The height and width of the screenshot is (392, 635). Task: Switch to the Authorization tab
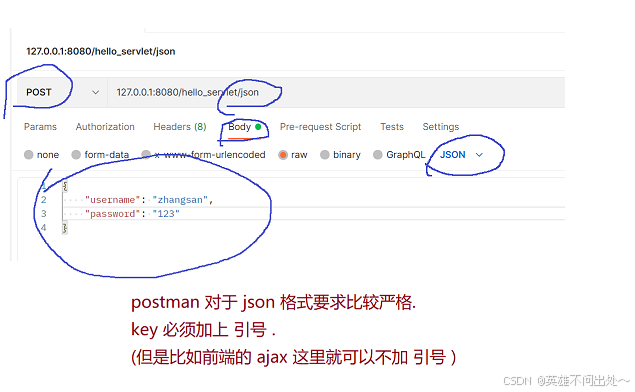coord(105,127)
